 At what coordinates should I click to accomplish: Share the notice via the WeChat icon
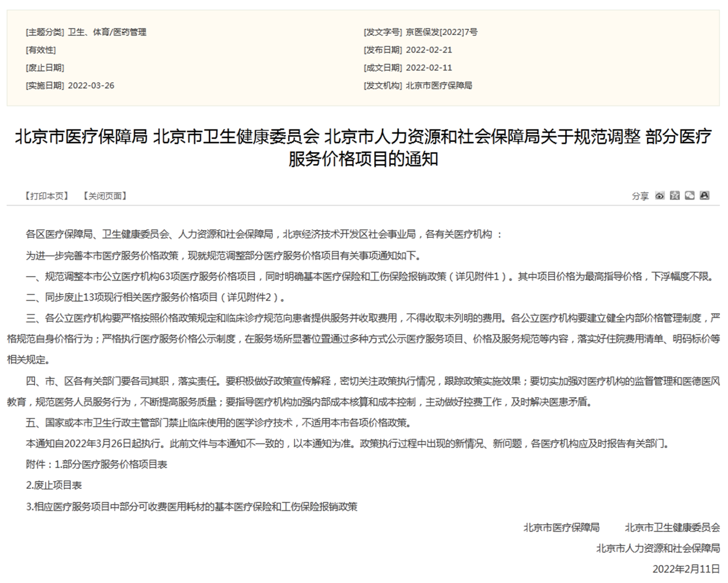coord(690,196)
